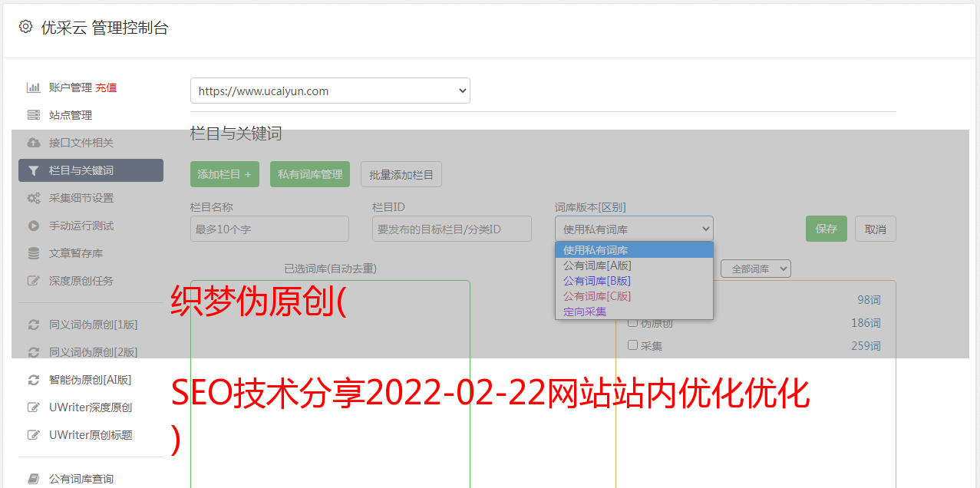The width and height of the screenshot is (980, 488).
Task: Tick the 伪原创 checkbox
Action: (633, 322)
